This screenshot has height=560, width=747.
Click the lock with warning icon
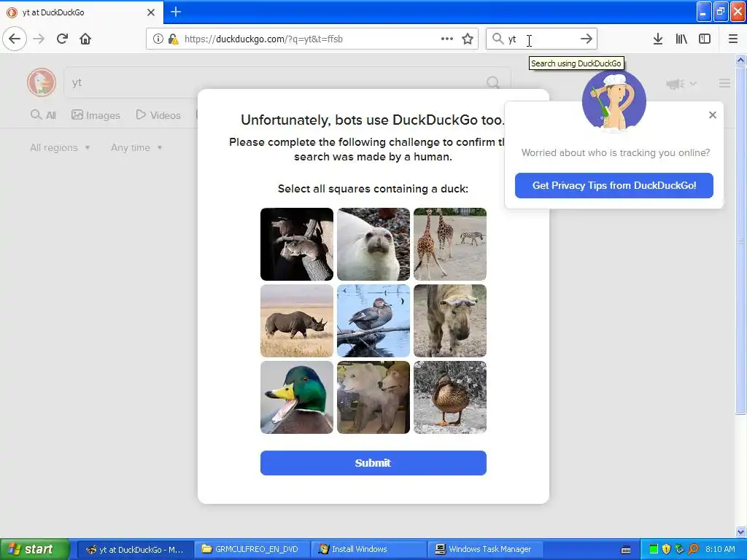coord(173,39)
